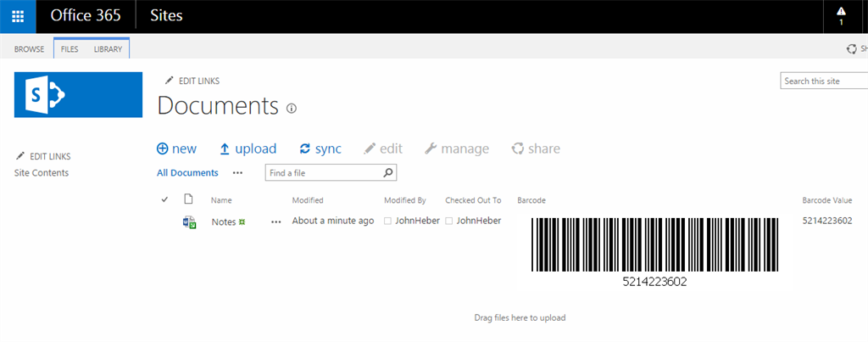Open the Office 365 app launcher grid
The width and height of the screenshot is (868, 342).
18,16
